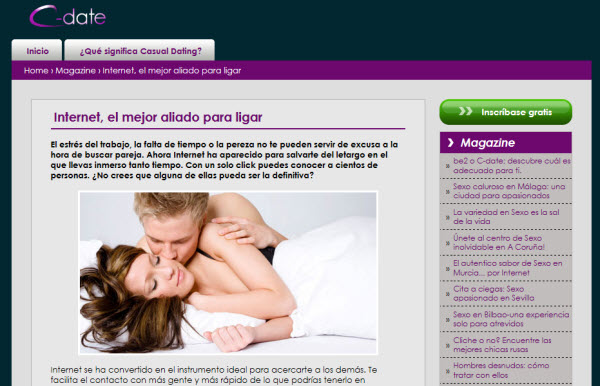The width and height of the screenshot is (600, 386).
Task: Open article 'Únete al centro de Sexo inolvidable'
Action: pyautogui.click(x=499, y=243)
